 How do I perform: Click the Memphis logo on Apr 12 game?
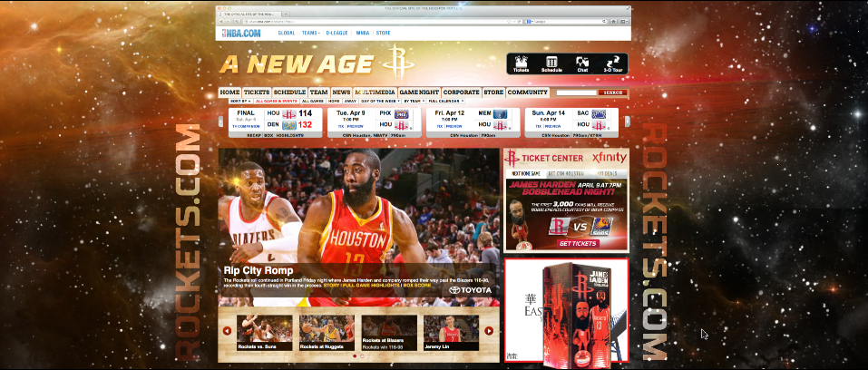(x=501, y=113)
